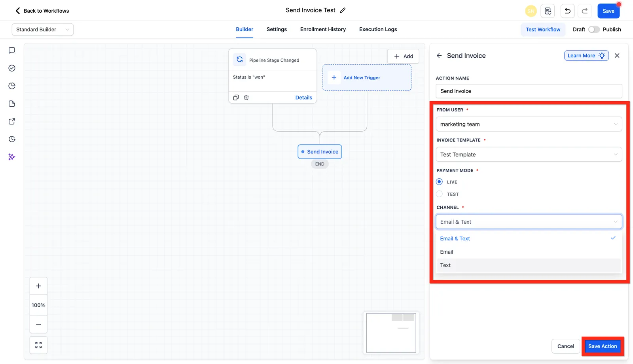Screen dimensions: 633x364
Task: Edit workflow name with pencil icon
Action: (343, 10)
